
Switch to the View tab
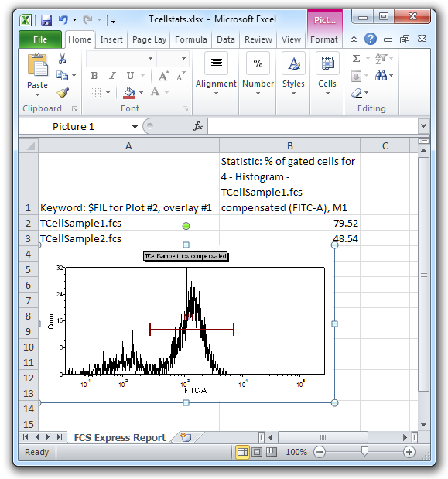coord(291,39)
